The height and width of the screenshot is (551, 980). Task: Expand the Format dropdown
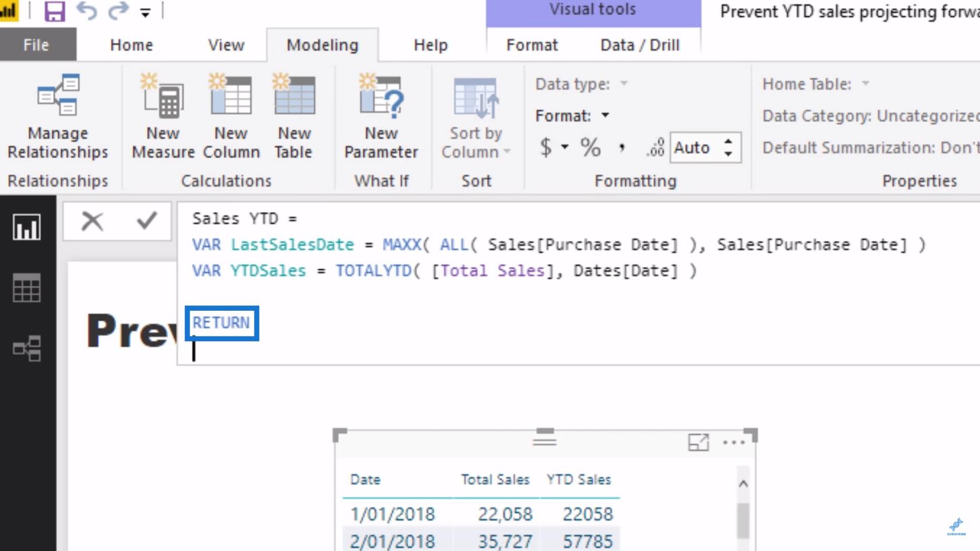click(x=605, y=115)
